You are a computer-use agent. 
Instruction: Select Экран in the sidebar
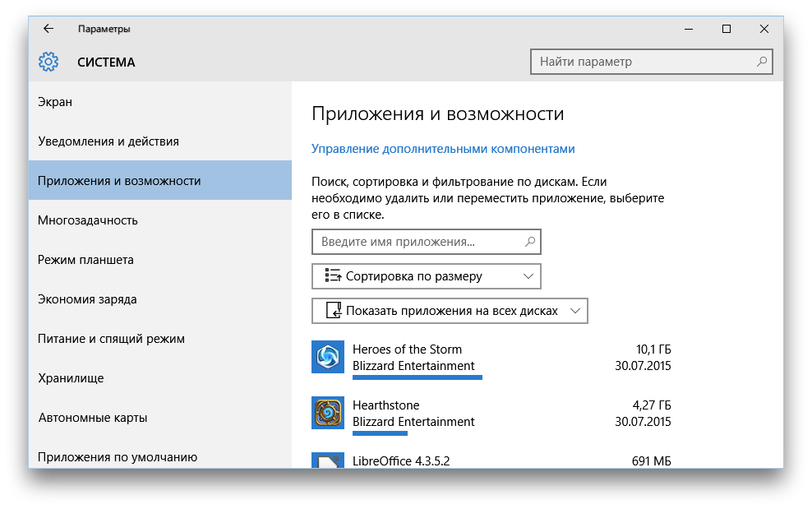[55, 102]
